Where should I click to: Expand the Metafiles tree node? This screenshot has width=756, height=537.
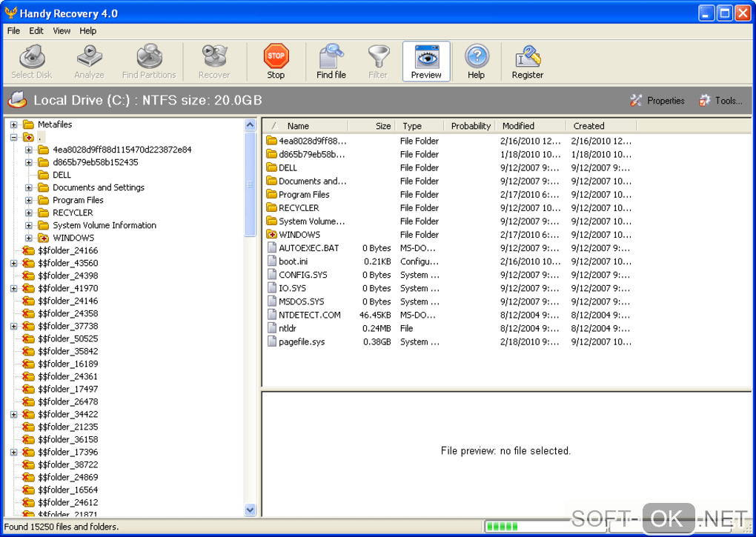(x=13, y=124)
